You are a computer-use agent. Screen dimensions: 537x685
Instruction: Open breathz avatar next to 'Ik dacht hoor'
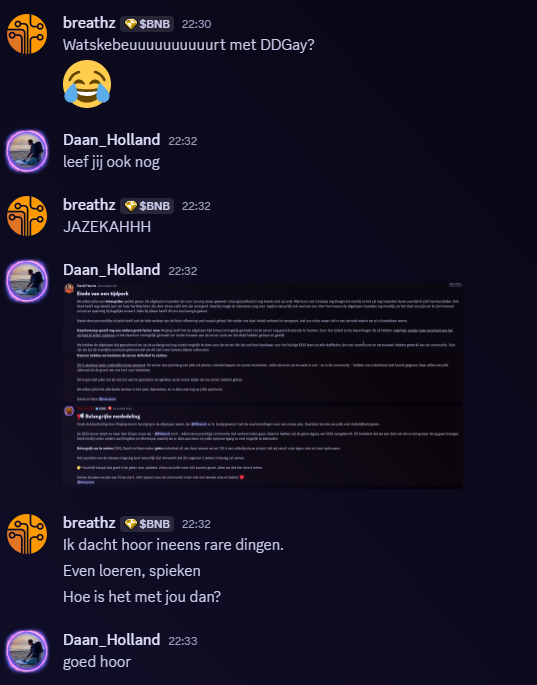tap(27, 534)
